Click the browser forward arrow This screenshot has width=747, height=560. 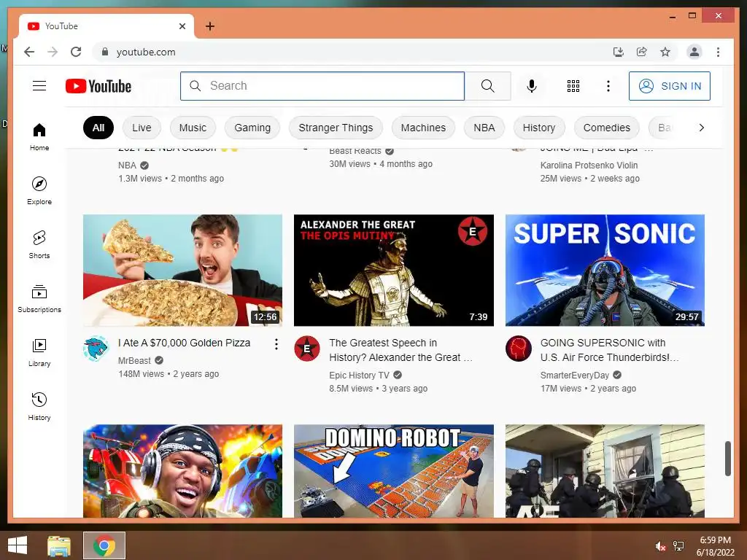pos(53,52)
